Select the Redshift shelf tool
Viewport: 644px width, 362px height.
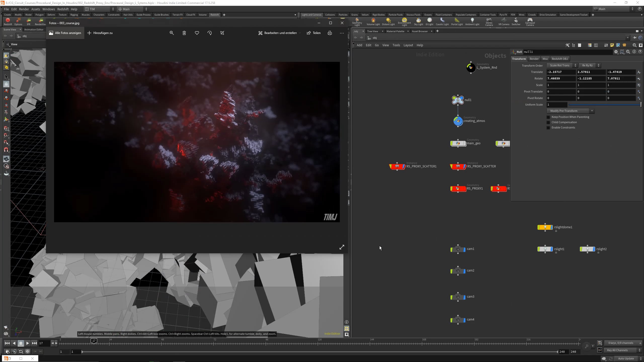8,22
